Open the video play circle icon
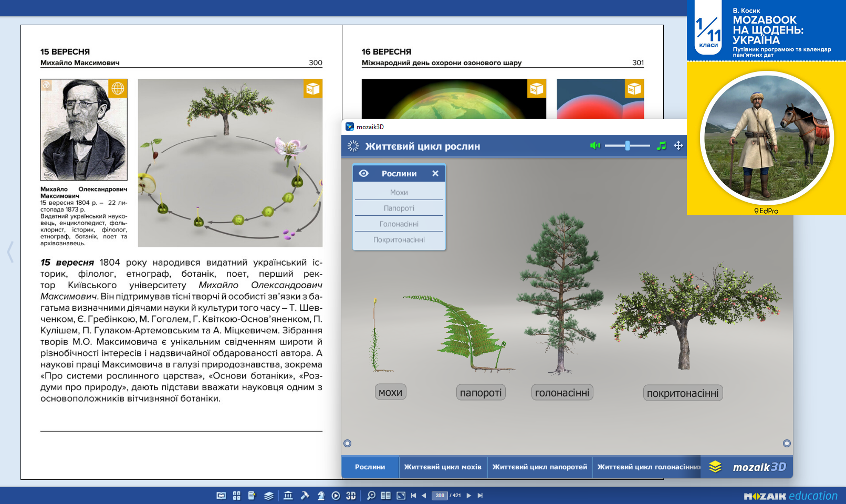 tap(336, 496)
